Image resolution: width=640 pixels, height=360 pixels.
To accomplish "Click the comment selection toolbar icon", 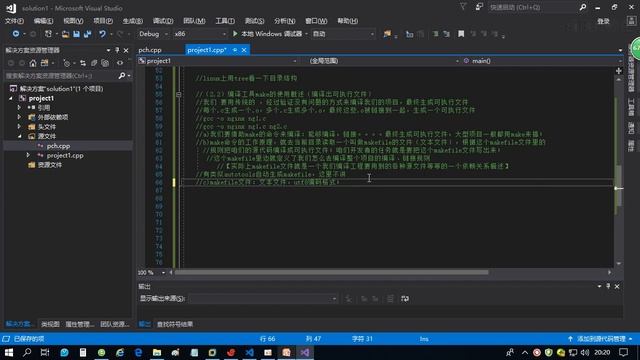I will 436,34.
